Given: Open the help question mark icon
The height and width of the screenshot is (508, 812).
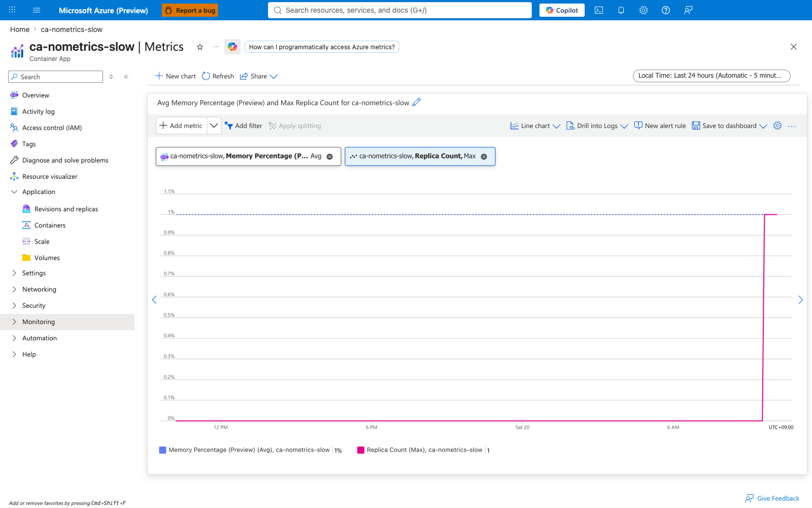Looking at the screenshot, I should click(666, 10).
